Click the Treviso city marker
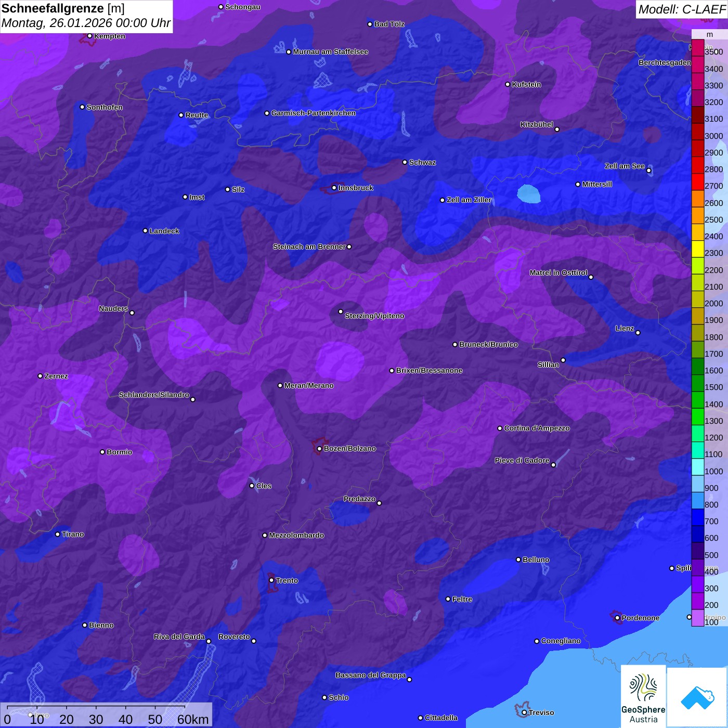Image resolution: width=728 pixels, height=728 pixels. pyautogui.click(x=524, y=712)
